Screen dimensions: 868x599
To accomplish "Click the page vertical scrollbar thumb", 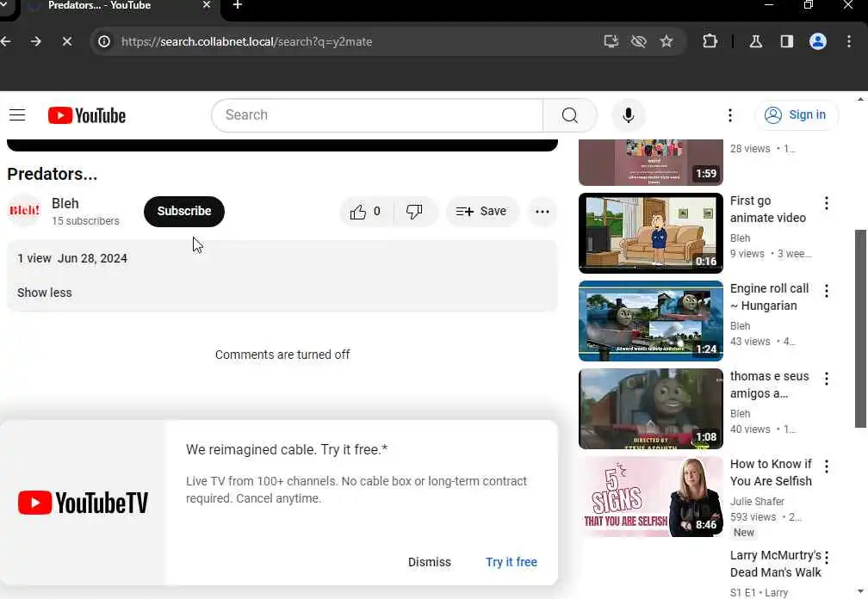I will coord(860,329).
